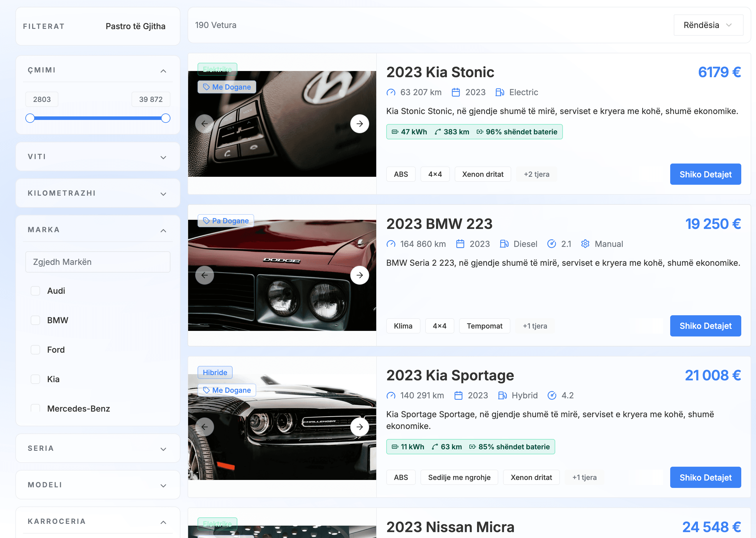Click the calendar icon in BMW 223 listing
This screenshot has height=538, width=756.
coord(460,244)
